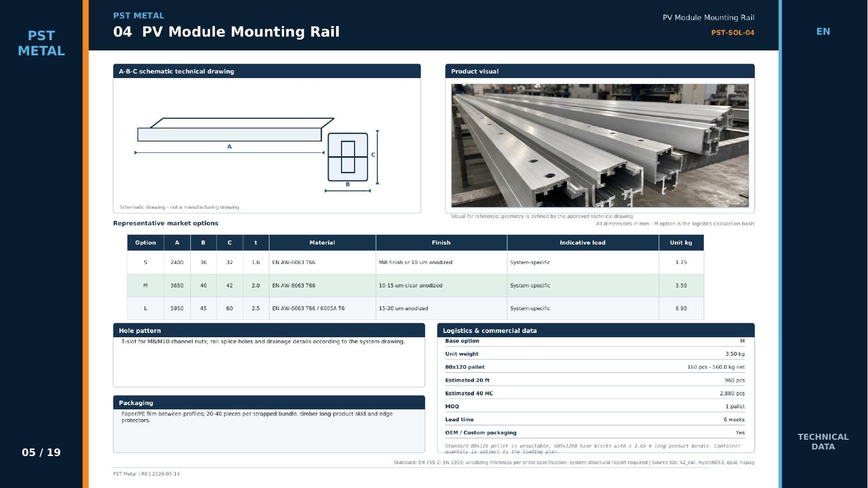Screen dimensions: 868x488
Task: Click the Lead time value 6 weeks
Action: 734,420
